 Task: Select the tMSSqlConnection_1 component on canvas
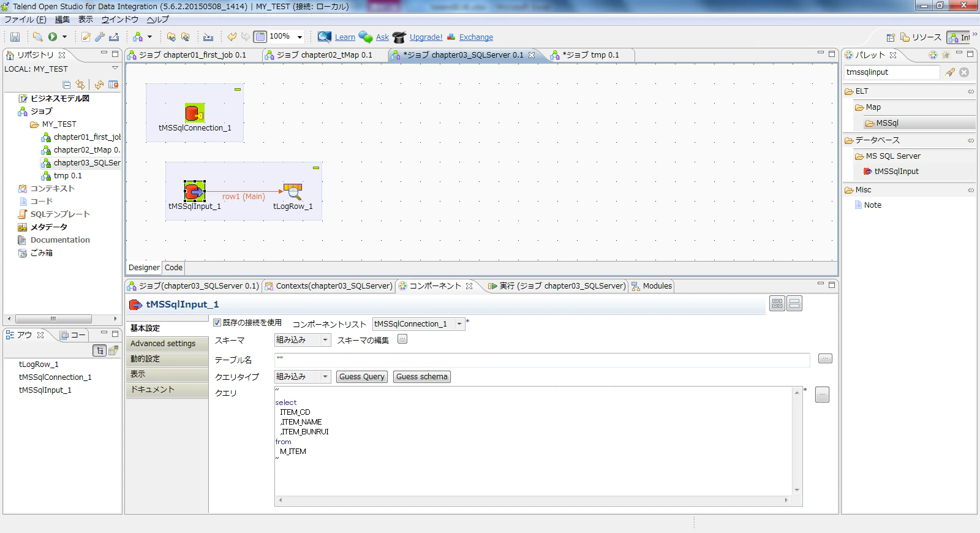click(x=195, y=113)
